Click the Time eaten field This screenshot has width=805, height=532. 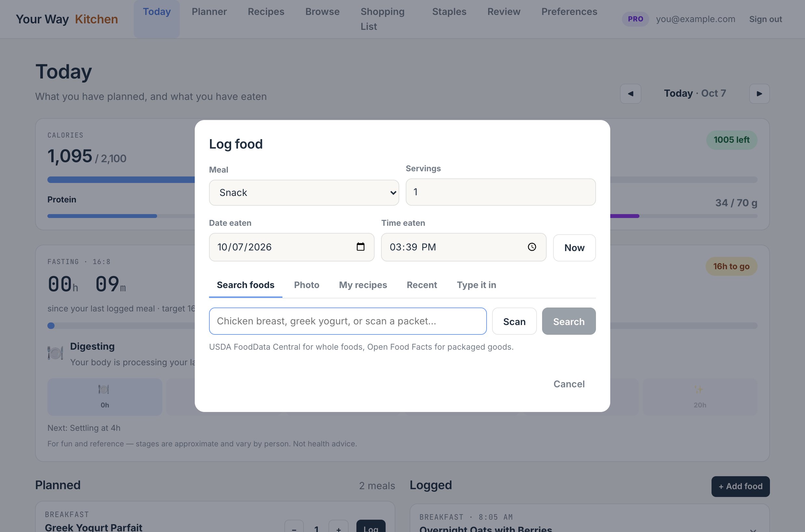pyautogui.click(x=464, y=247)
